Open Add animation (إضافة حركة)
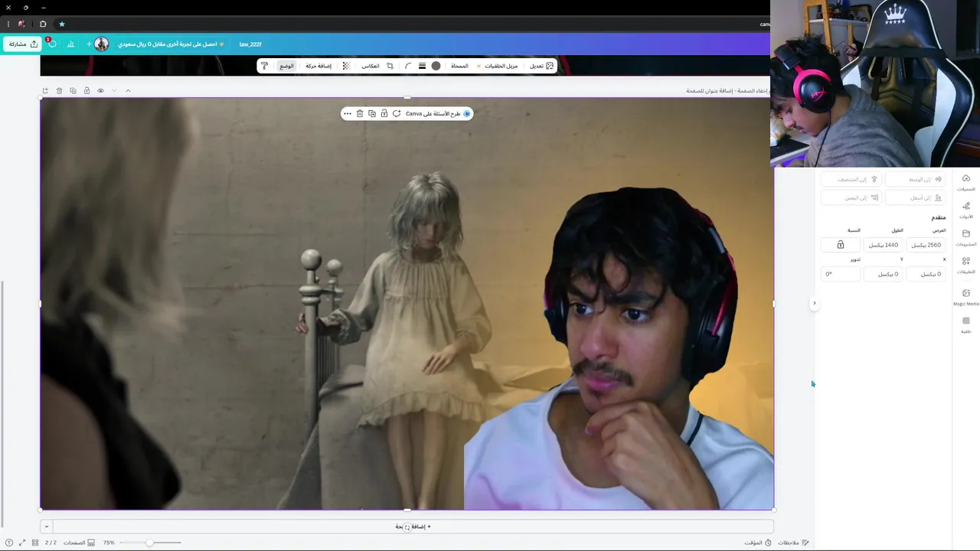 [318, 66]
